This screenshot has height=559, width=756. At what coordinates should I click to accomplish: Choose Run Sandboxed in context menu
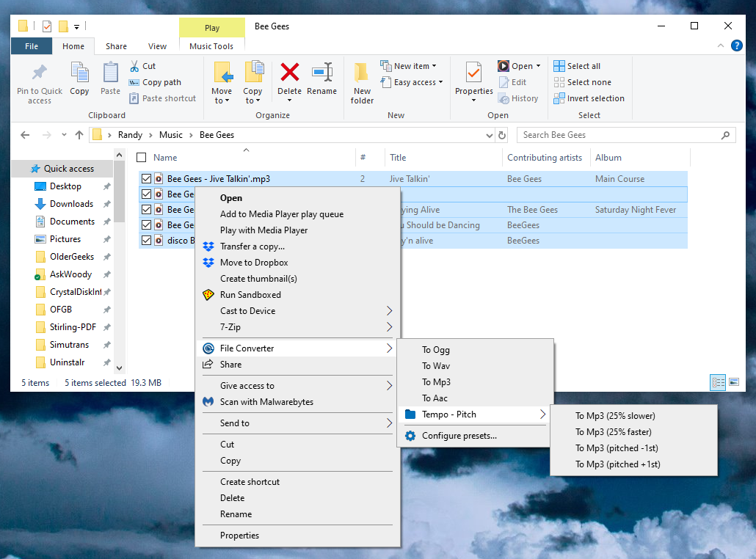(297, 295)
